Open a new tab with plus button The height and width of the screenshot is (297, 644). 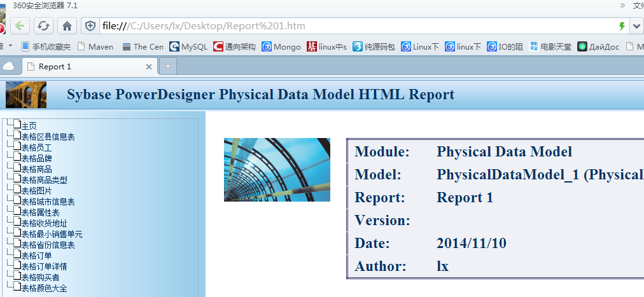[x=167, y=66]
